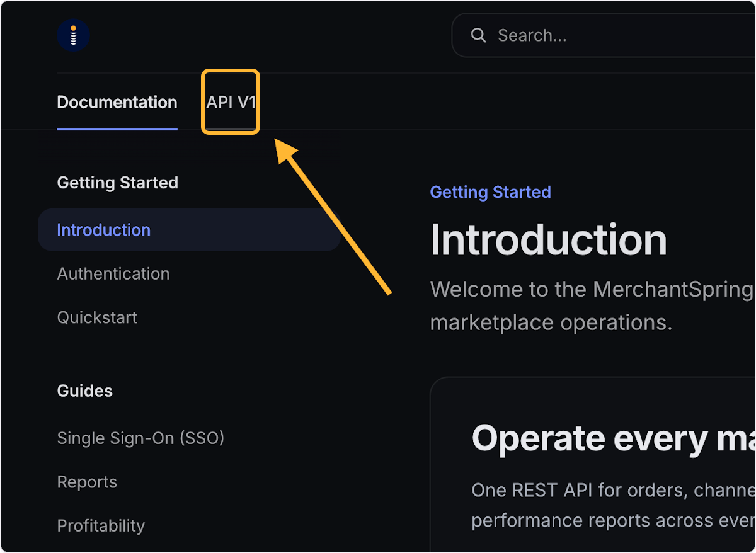Viewport: 756px width, 553px height.
Task: Open the Quickstart page
Action: pos(97,317)
